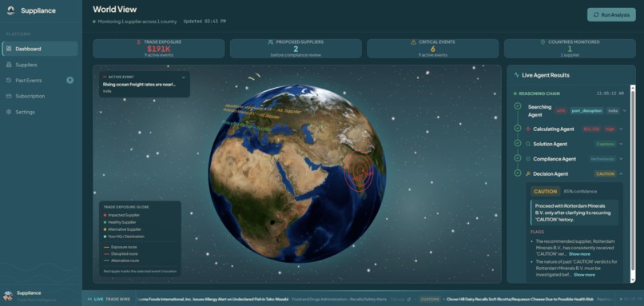Click the Calculating Agent checkmark icon

(x=518, y=129)
